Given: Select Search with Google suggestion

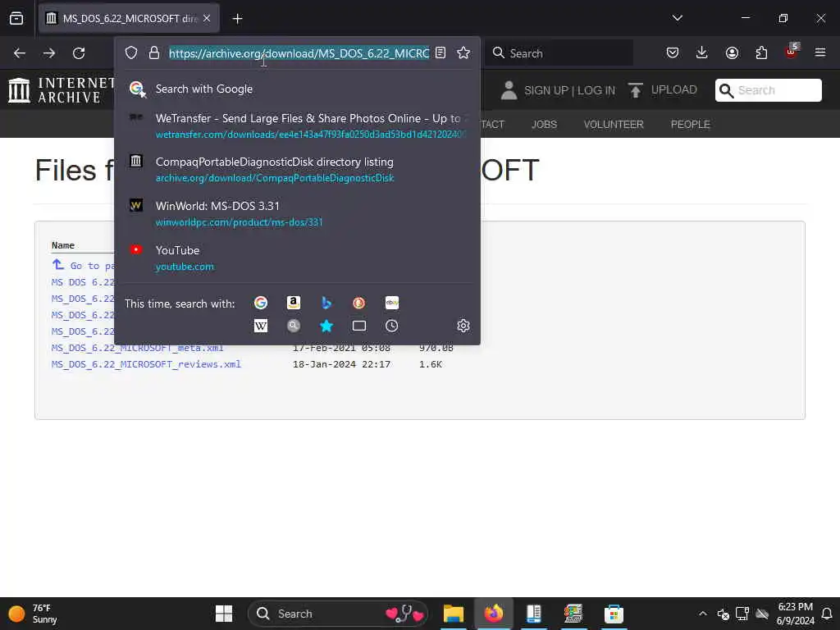Looking at the screenshot, I should pyautogui.click(x=297, y=89).
